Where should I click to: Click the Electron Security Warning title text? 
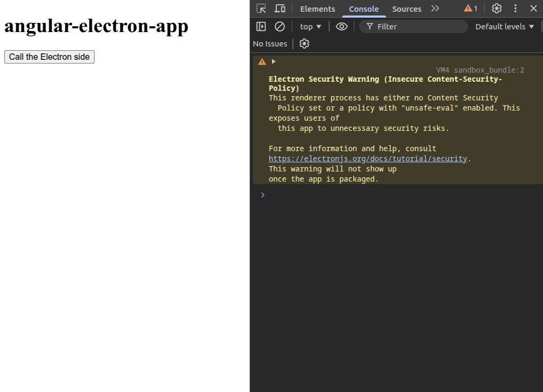click(385, 83)
